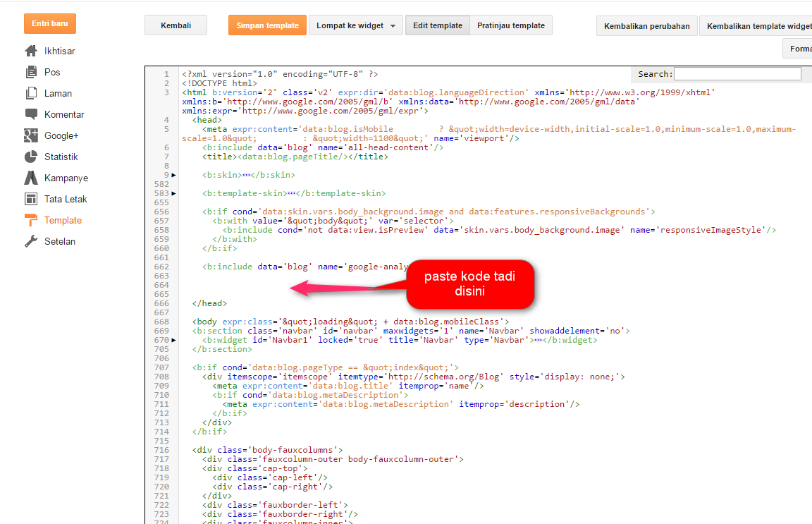Click the Pos documents icon
Viewport: 812px width, 524px height.
31,72
